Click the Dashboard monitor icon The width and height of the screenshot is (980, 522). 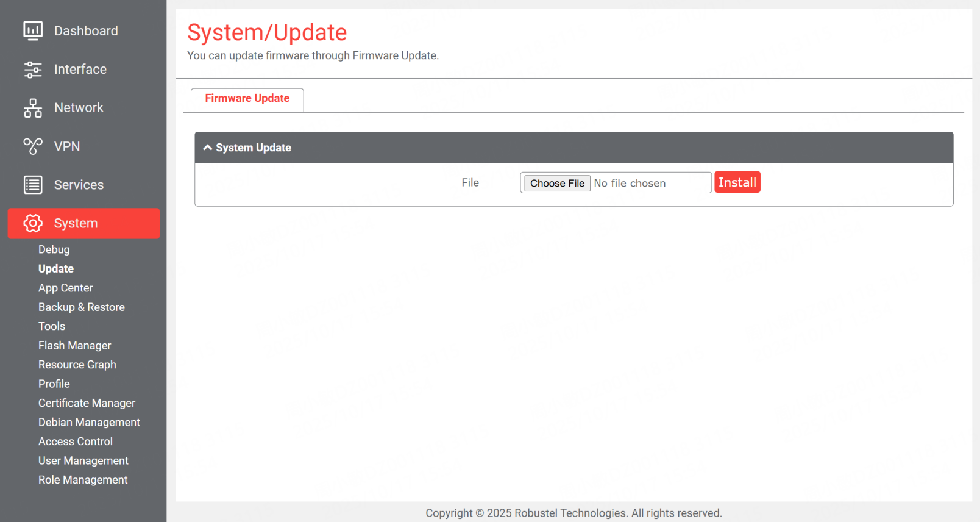pyautogui.click(x=33, y=30)
